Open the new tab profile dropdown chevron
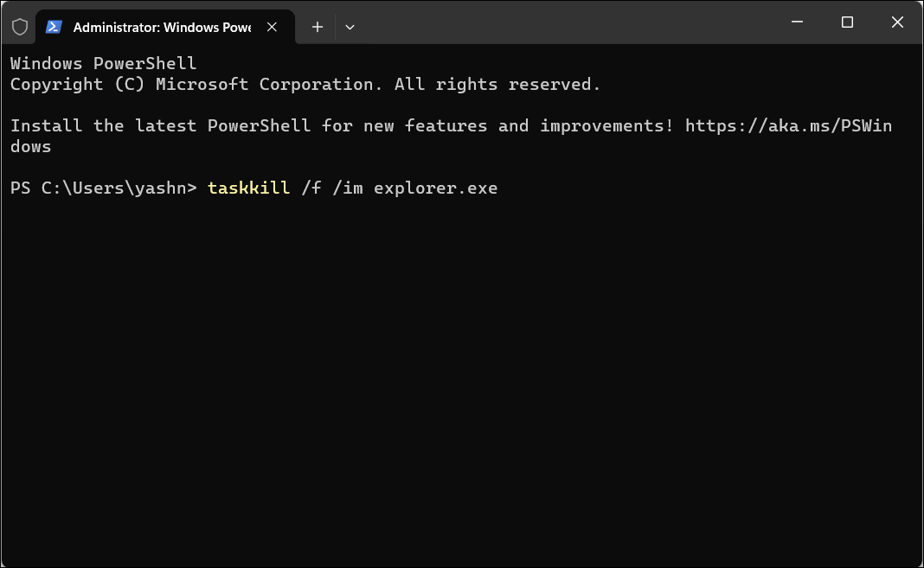924x568 pixels. [x=350, y=28]
